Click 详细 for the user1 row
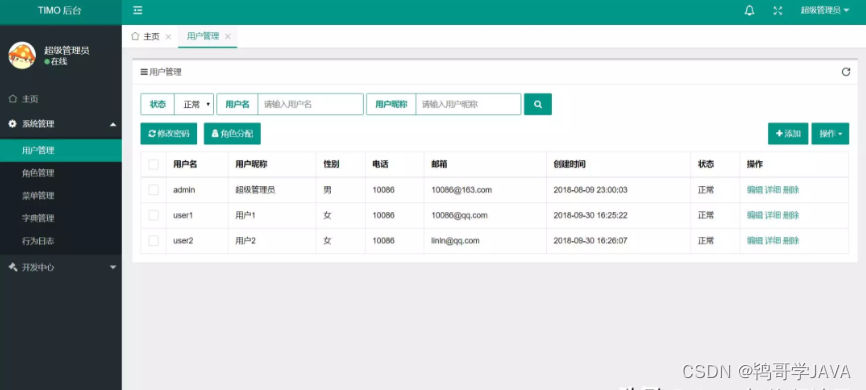 (x=773, y=215)
